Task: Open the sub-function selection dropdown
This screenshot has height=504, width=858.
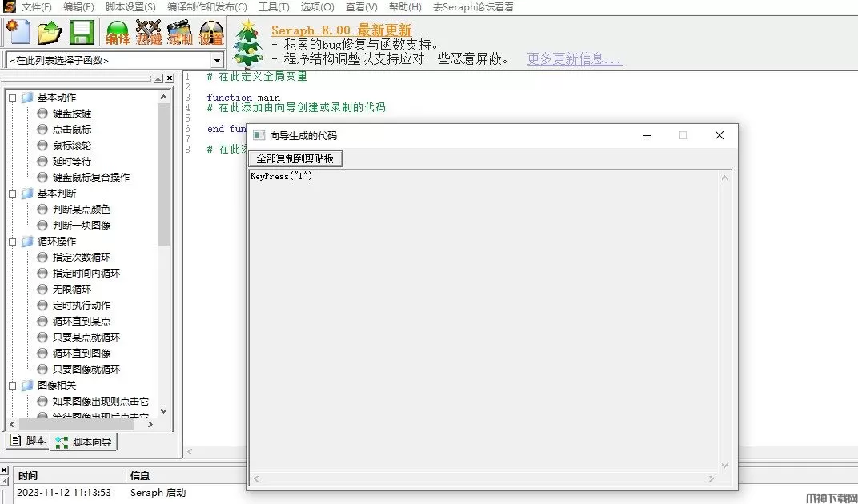Action: 217,60
